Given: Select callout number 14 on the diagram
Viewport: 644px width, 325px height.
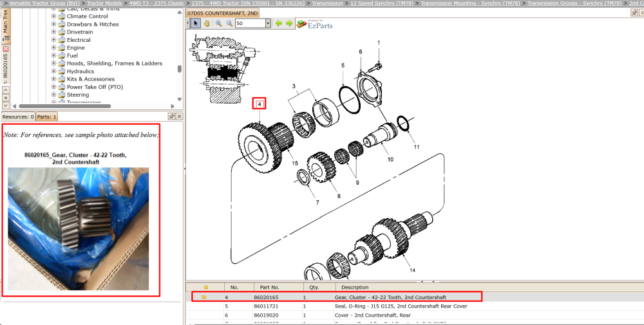Looking at the screenshot, I should (412, 270).
